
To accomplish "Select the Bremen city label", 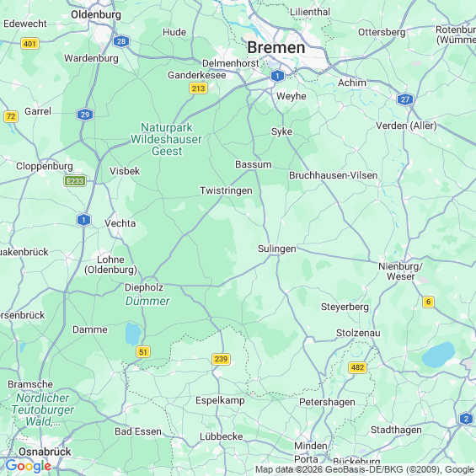I will [276, 48].
